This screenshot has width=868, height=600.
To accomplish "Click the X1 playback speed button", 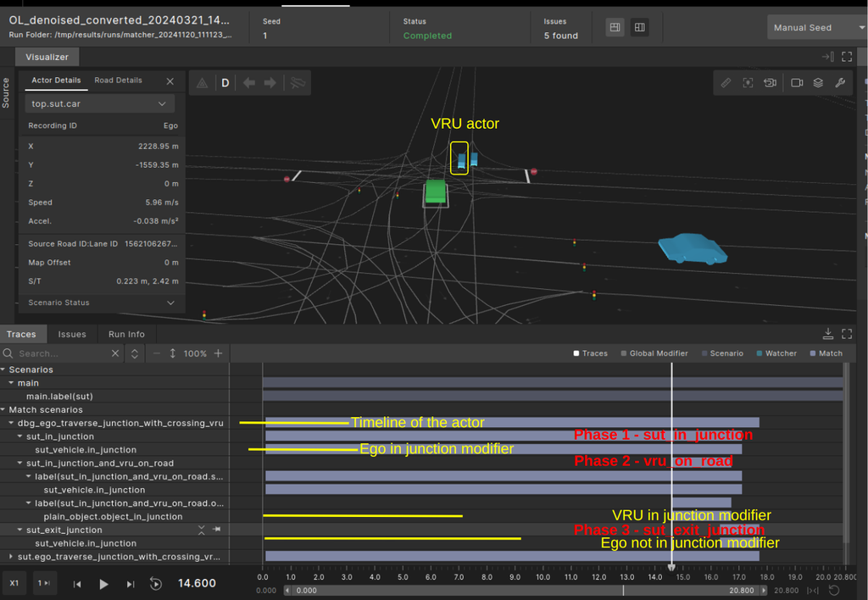I will pyautogui.click(x=14, y=584).
